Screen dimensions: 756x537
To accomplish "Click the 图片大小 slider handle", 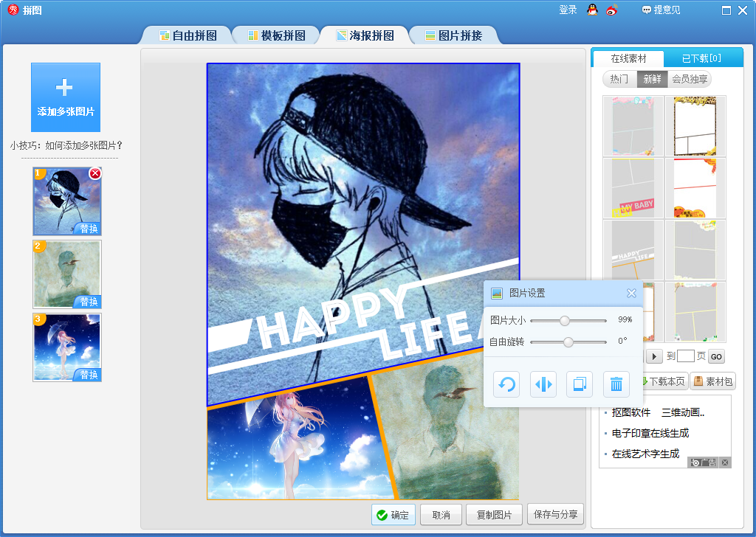I will coord(565,320).
